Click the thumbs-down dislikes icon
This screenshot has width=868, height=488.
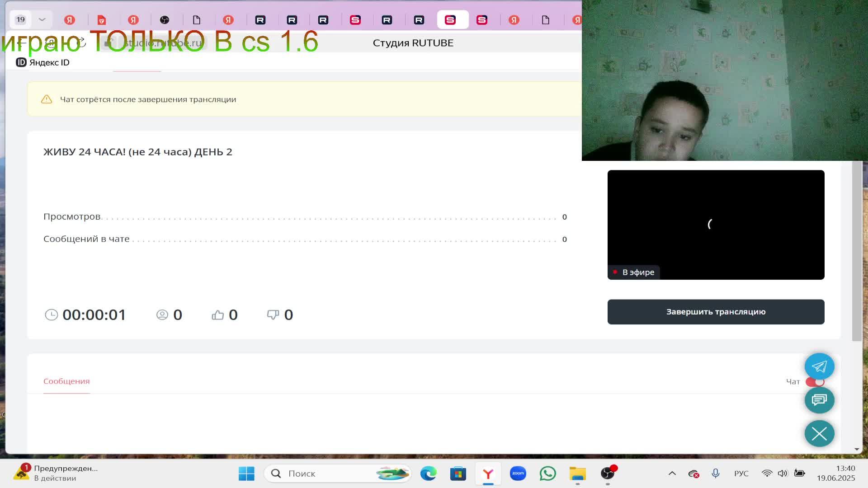click(273, 315)
